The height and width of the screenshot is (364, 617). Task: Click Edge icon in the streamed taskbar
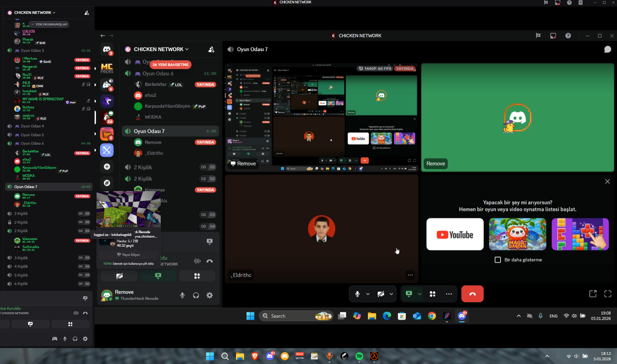(387, 316)
